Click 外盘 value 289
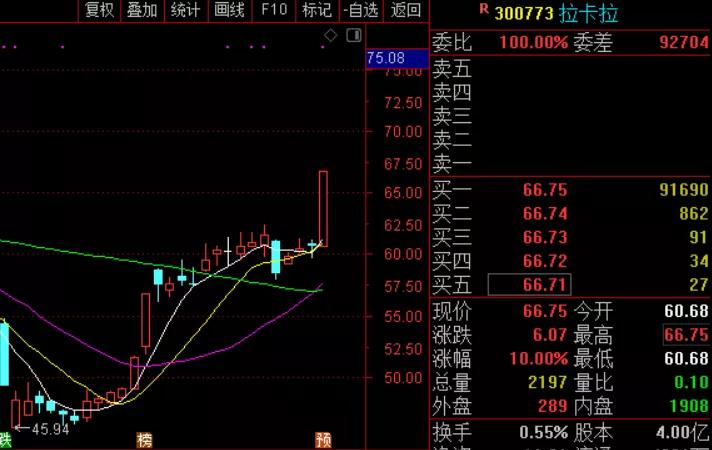Image resolution: width=712 pixels, height=450 pixels. point(553,406)
